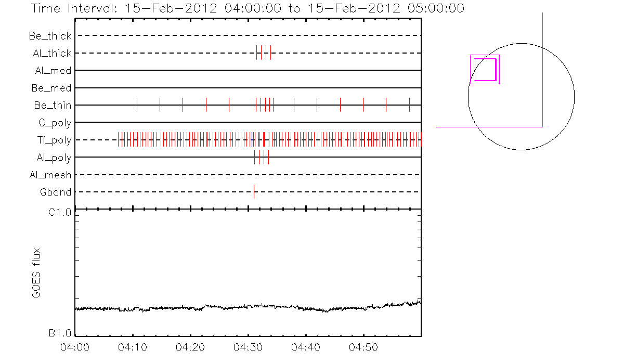Select the Al_mesh filter label
624x364 pixels.
(50, 175)
